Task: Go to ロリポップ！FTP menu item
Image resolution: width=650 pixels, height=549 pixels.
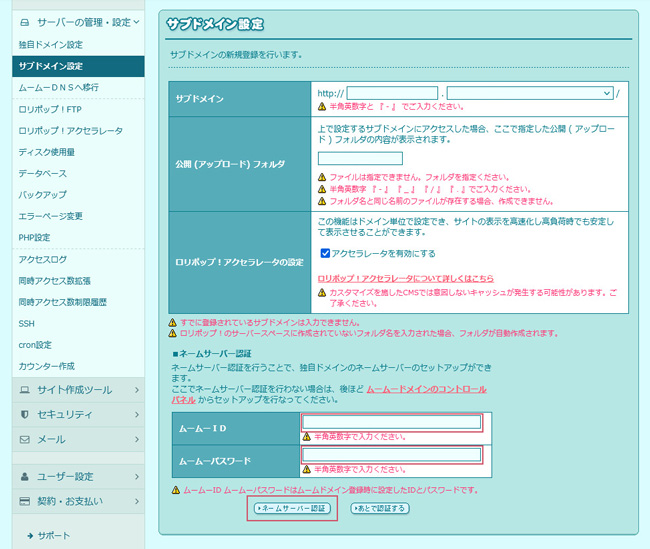Action: [x=52, y=109]
